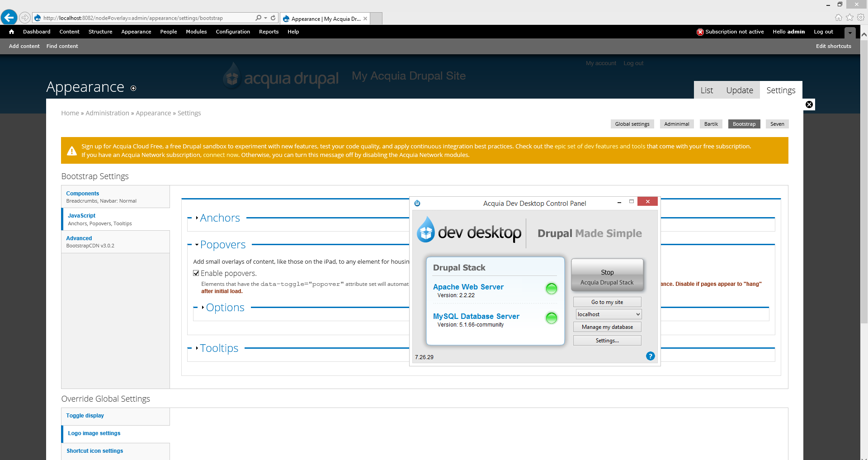Open the browser tools gear icon
Image resolution: width=868 pixels, height=460 pixels.
pos(861,18)
